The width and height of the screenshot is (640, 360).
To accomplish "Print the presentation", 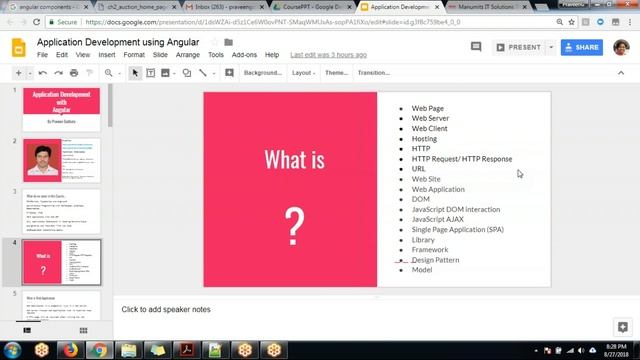I will [74, 73].
